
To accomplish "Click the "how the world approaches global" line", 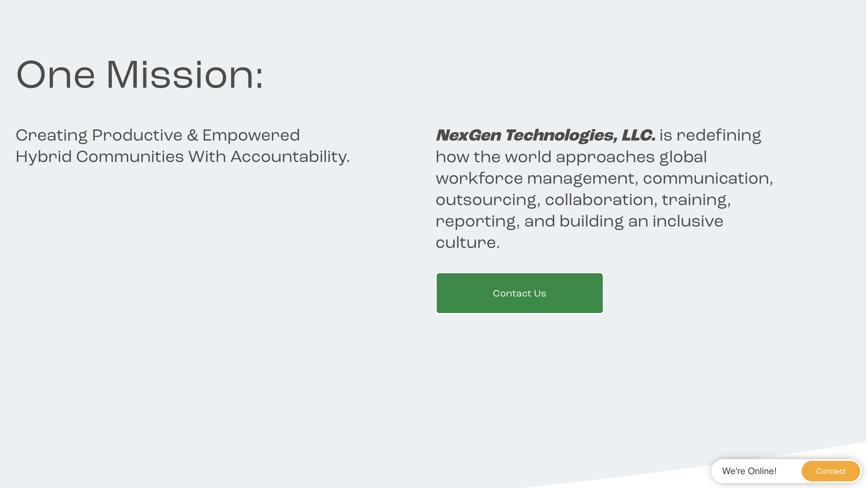I will click(x=571, y=157).
